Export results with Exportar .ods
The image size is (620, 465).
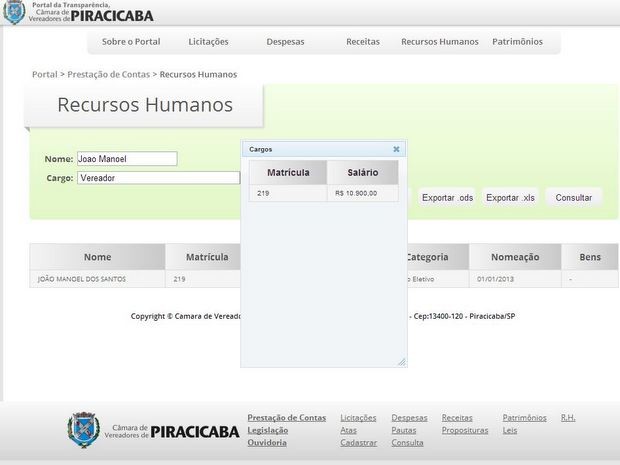[447, 198]
